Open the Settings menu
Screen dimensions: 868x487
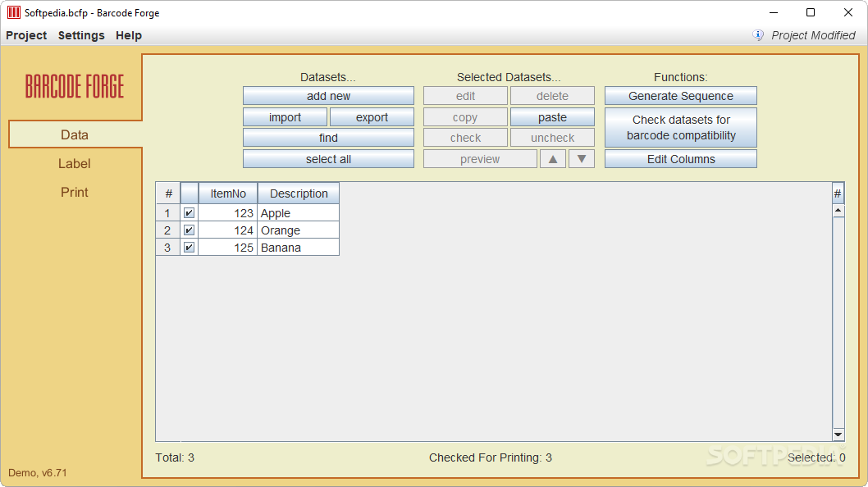point(81,35)
